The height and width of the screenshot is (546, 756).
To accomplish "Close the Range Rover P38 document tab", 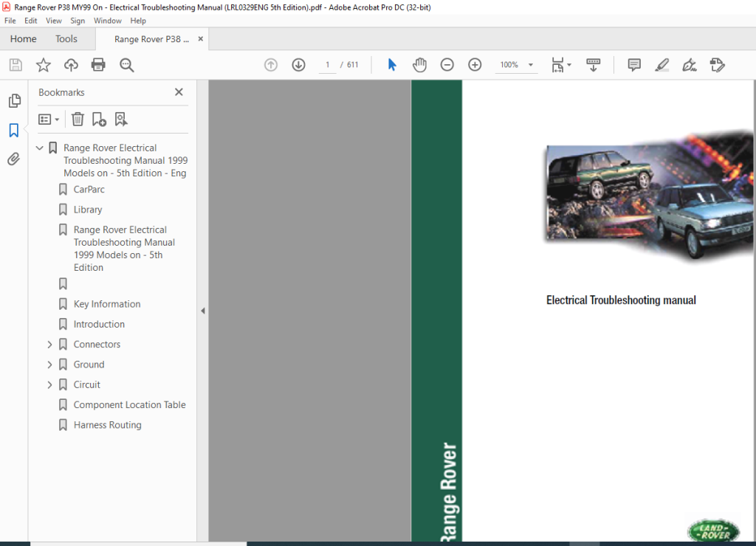I will point(201,38).
